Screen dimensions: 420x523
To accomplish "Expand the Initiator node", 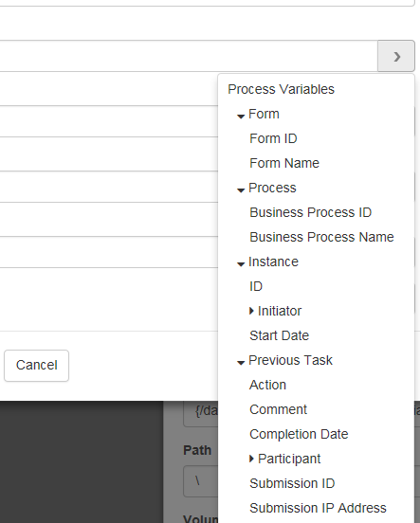I will coord(252,311).
